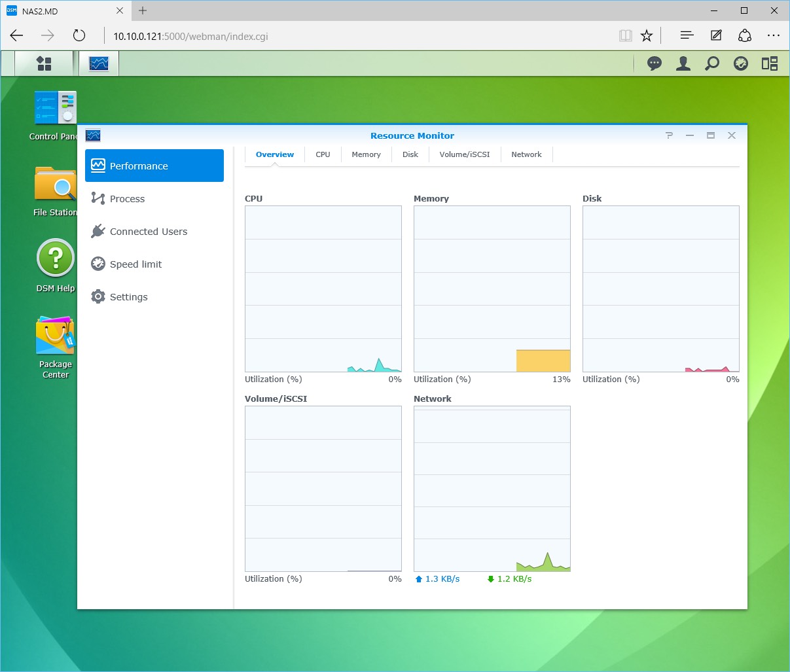This screenshot has width=790, height=672.
Task: Click the Volume/iSCSI utilization graph
Action: click(x=323, y=489)
